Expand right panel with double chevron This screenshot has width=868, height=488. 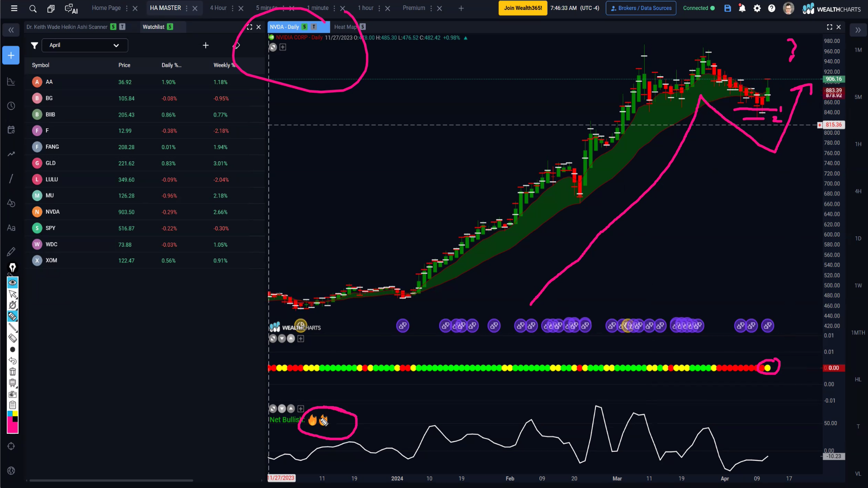(858, 30)
